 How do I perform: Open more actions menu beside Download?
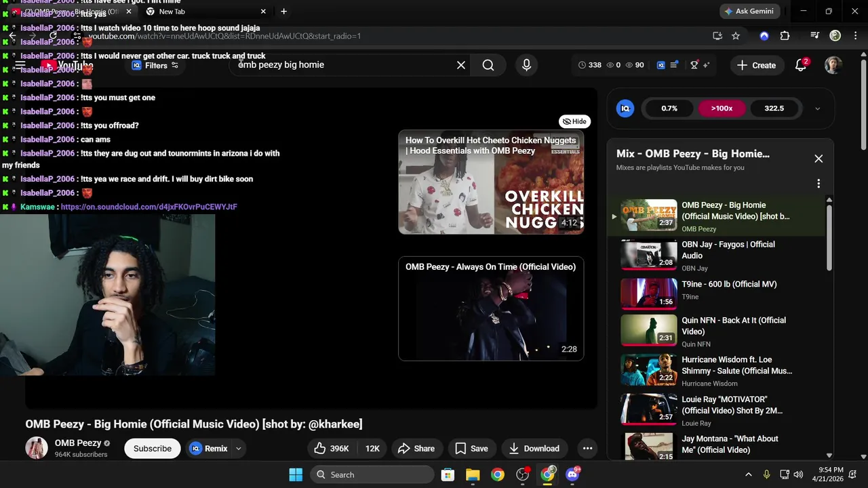click(x=587, y=448)
